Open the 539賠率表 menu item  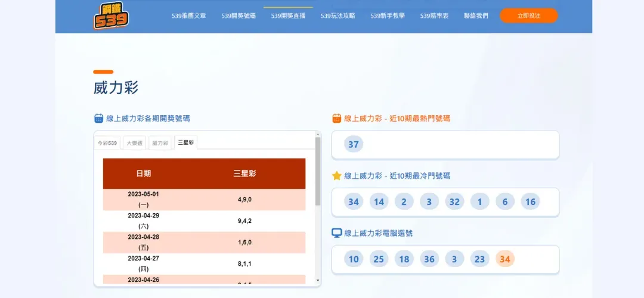click(434, 16)
